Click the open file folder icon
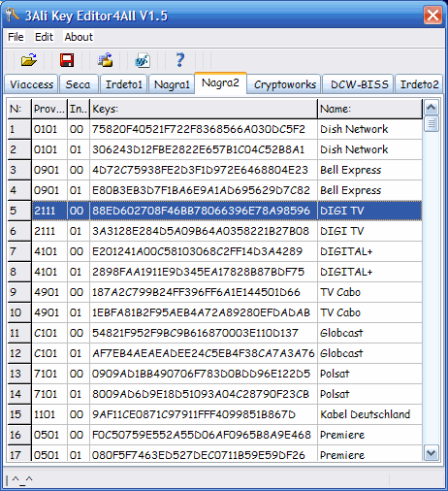 (29, 60)
